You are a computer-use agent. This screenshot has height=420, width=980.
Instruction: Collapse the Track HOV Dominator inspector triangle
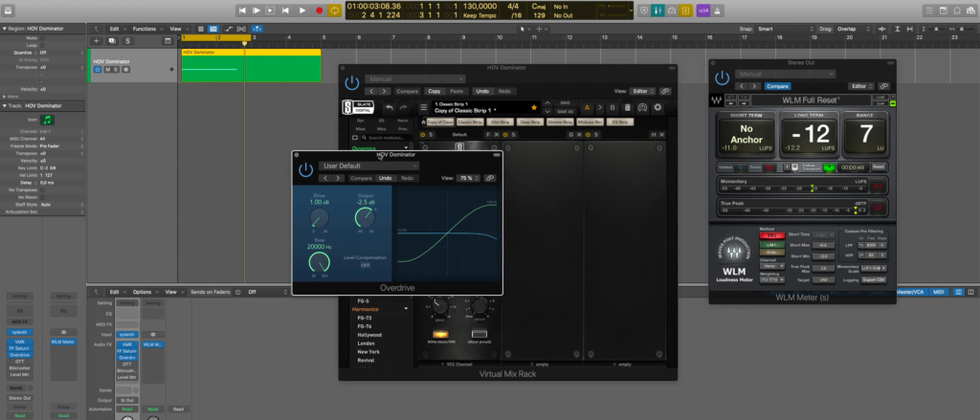coord(5,105)
